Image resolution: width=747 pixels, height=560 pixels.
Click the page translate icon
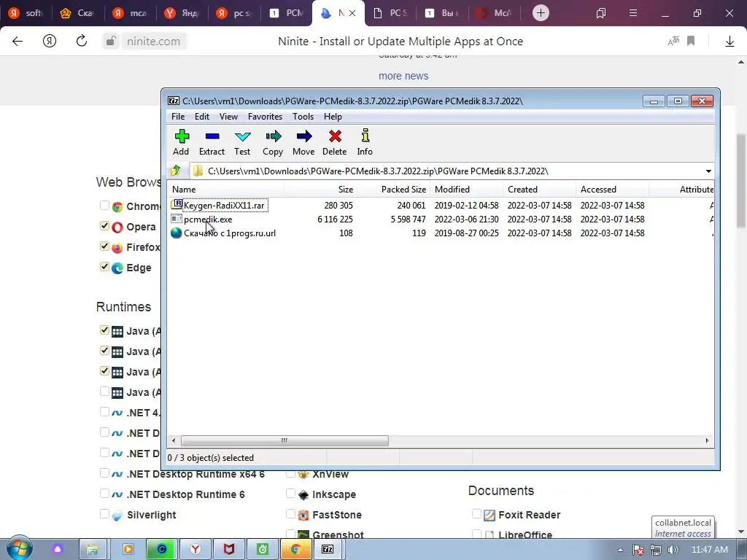pos(673,42)
